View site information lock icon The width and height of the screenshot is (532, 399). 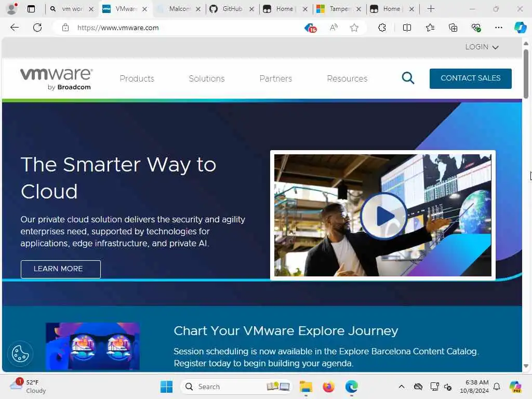(65, 28)
